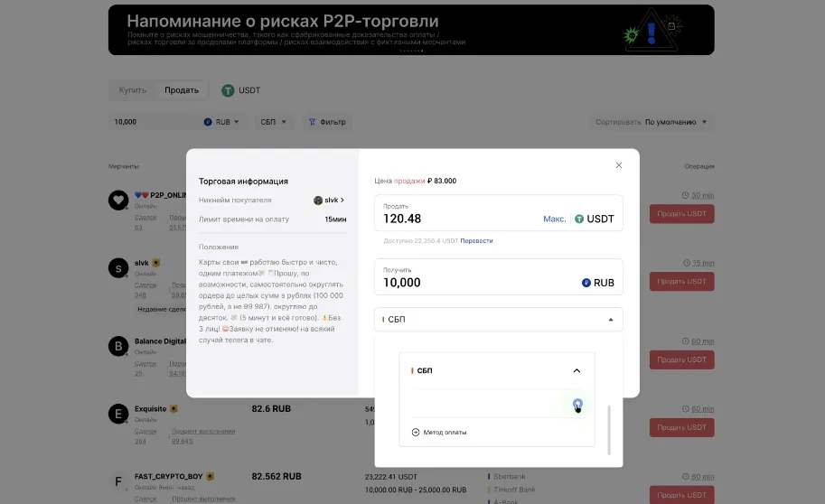Open the СБП payment filter dropdown
The image size is (825, 504).
273,122
